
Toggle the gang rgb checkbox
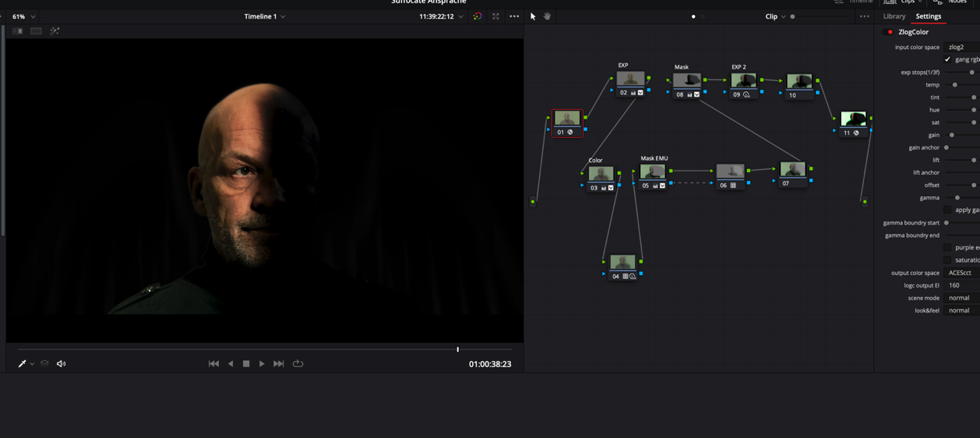point(948,60)
